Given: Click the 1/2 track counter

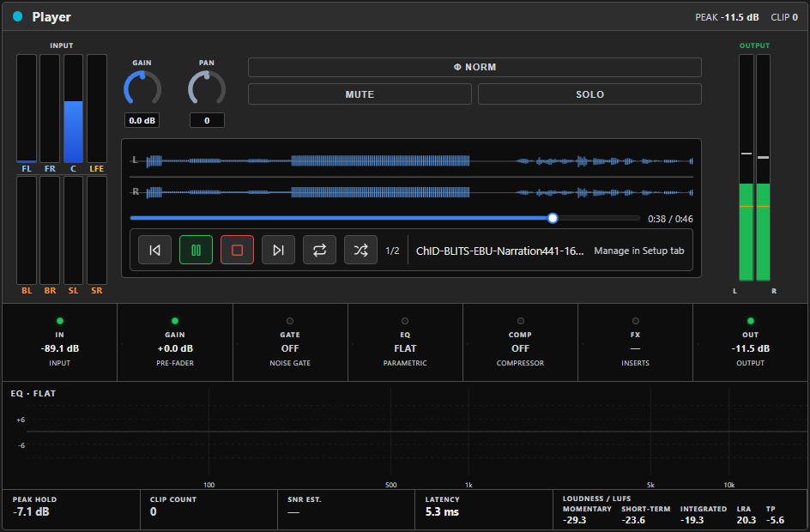Looking at the screenshot, I should point(393,251).
